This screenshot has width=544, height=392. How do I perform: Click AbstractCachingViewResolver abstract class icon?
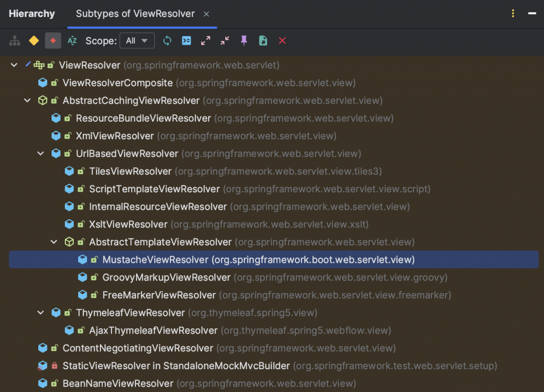coord(42,100)
